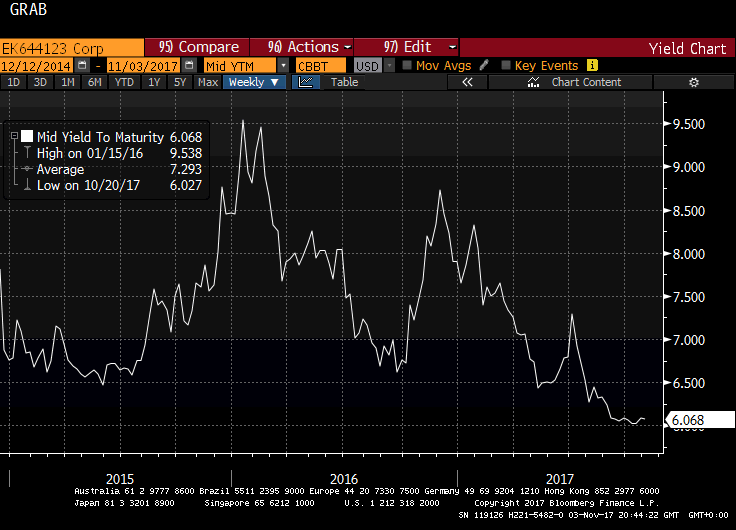Click the USD currency field
The image size is (736, 530).
coord(368,66)
